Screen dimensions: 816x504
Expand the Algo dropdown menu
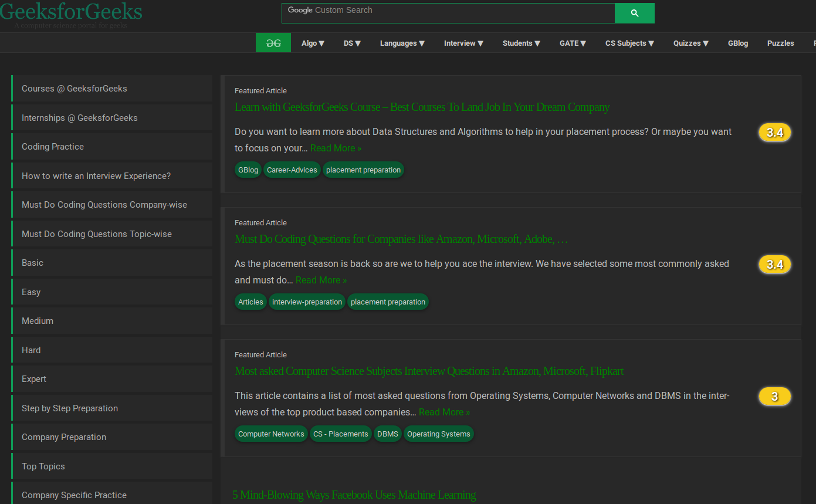313,43
